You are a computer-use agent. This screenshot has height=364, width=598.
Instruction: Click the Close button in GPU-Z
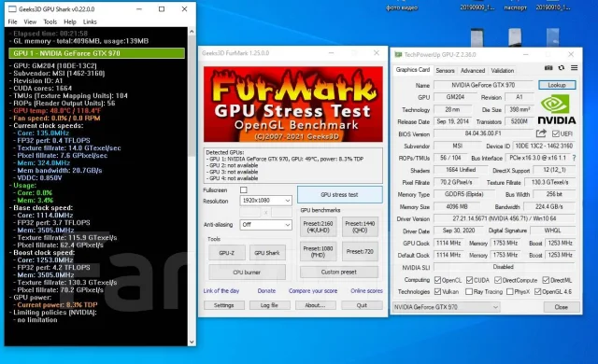coord(562,307)
